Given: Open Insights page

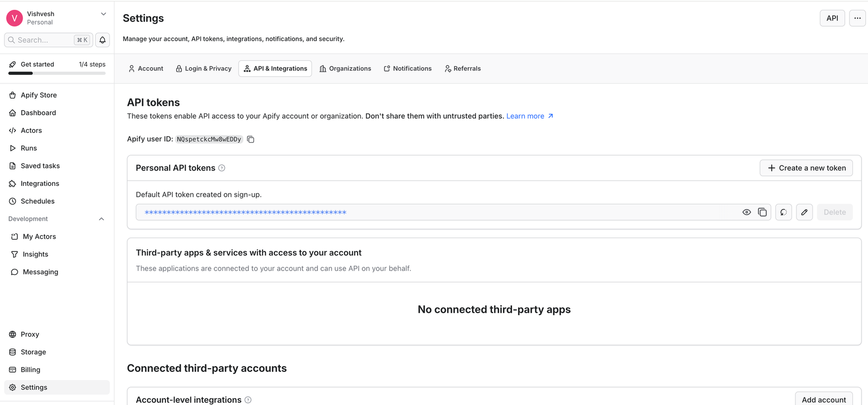Looking at the screenshot, I should tap(57, 254).
